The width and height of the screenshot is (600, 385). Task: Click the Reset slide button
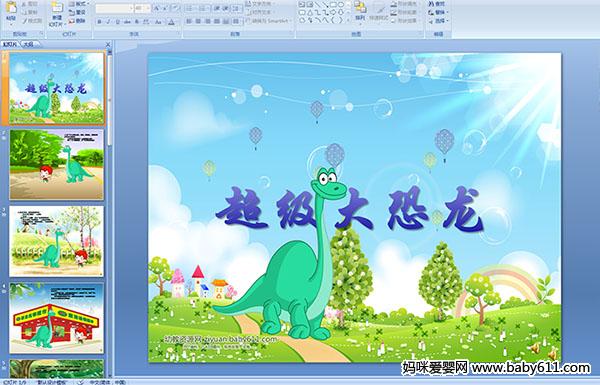77,12
